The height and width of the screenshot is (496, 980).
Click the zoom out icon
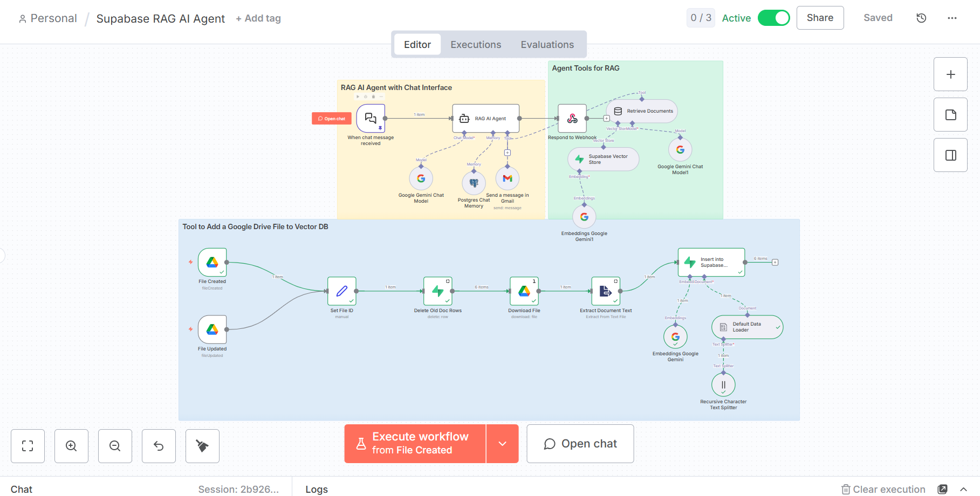pyautogui.click(x=115, y=446)
